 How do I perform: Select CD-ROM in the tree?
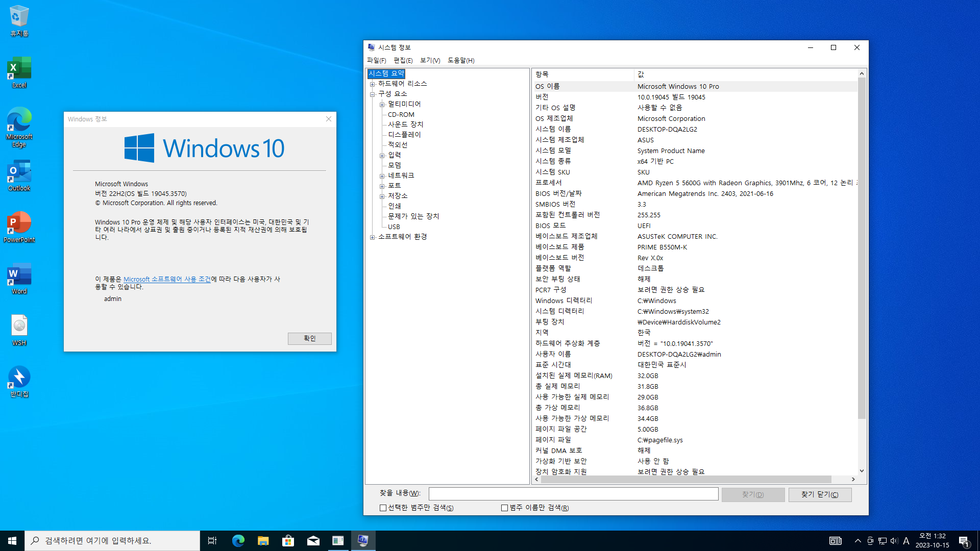click(x=401, y=115)
